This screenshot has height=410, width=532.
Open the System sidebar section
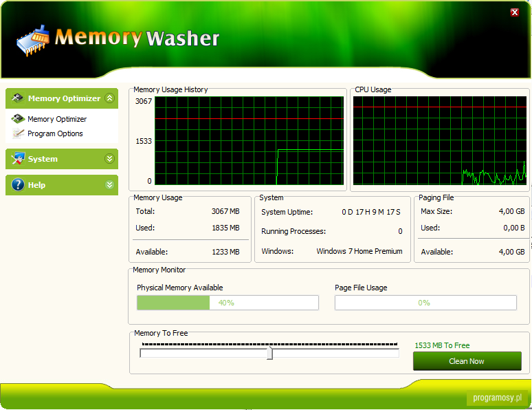pos(62,159)
